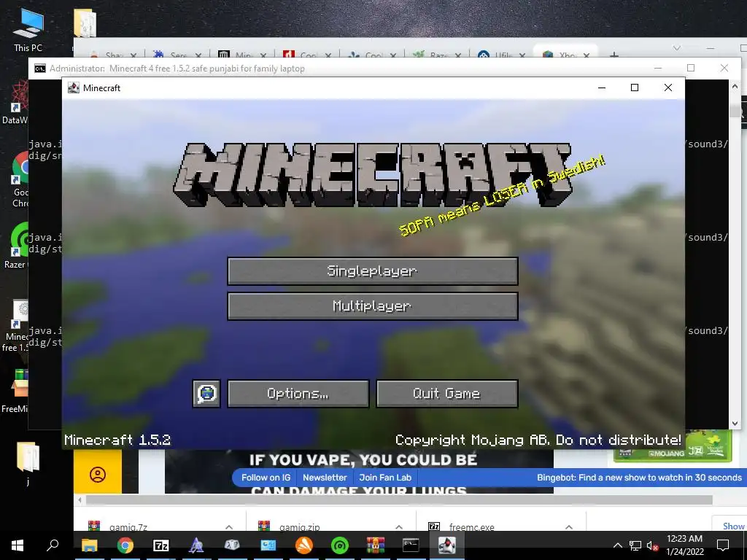The width and height of the screenshot is (747, 560).
Task: Click the Minecraft window title icon
Action: pyautogui.click(x=74, y=87)
